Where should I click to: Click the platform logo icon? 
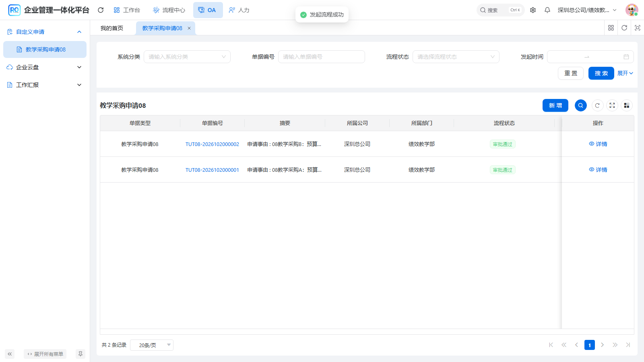click(14, 10)
